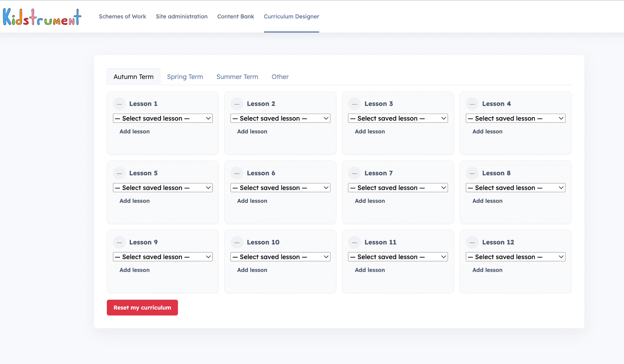Viewport: 624px width, 364px height.
Task: Add a lesson to Lesson 6
Action: coord(252,201)
